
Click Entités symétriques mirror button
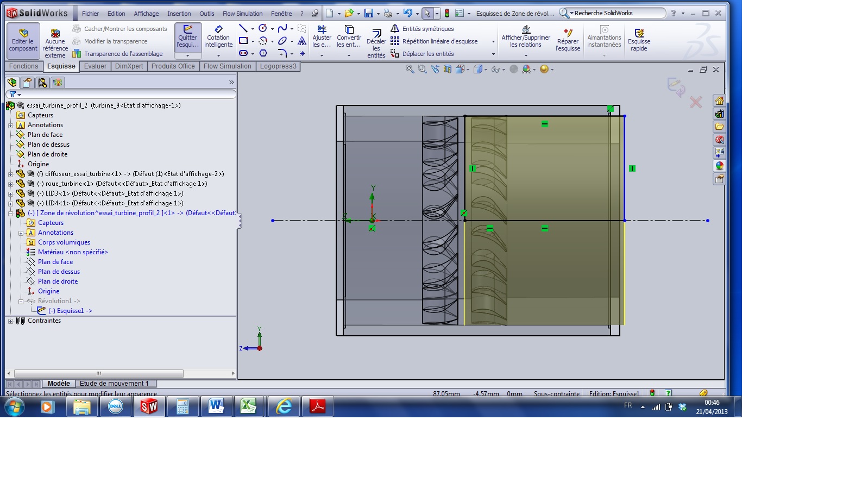click(422, 29)
